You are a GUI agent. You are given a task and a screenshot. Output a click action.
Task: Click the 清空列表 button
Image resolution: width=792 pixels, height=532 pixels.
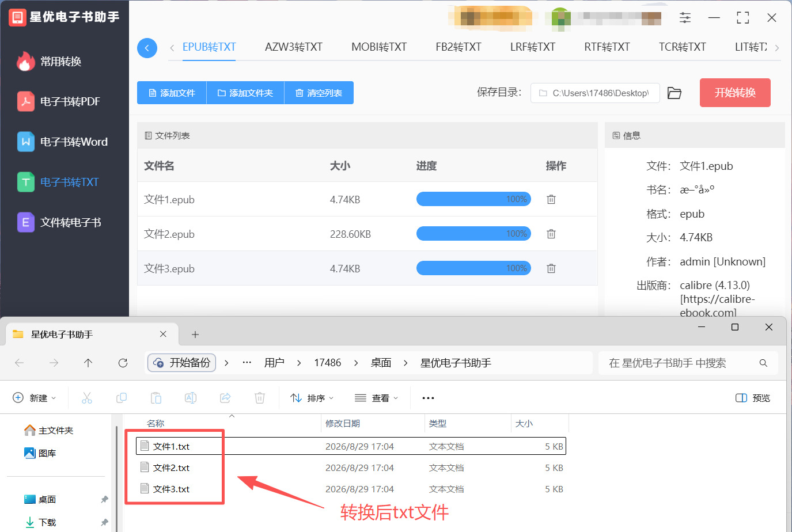click(x=319, y=93)
